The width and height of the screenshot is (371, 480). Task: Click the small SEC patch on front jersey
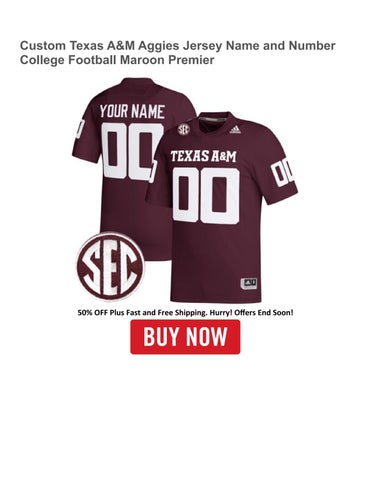click(x=183, y=130)
